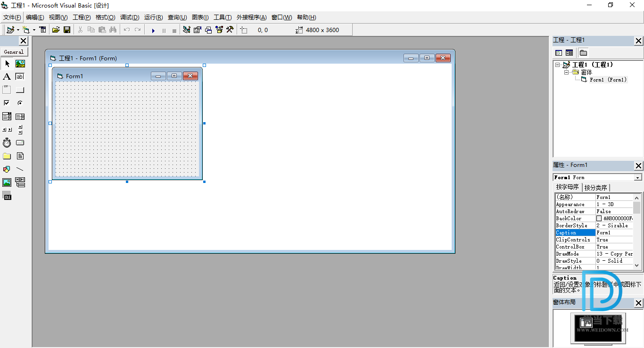This screenshot has width=644, height=348.
Task: Open the Project Explorer toolbar icon
Action: click(x=187, y=30)
